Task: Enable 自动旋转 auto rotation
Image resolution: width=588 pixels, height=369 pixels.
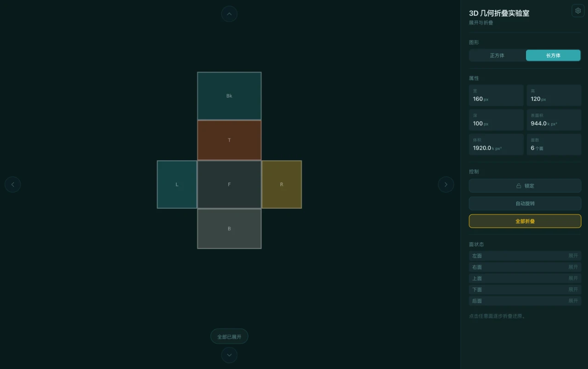Action: click(525, 203)
